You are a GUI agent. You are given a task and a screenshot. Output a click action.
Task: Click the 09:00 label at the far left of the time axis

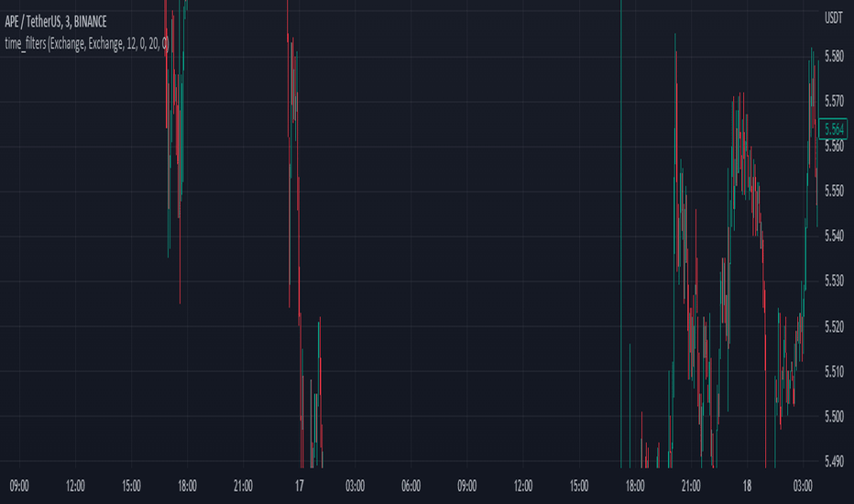(x=19, y=486)
